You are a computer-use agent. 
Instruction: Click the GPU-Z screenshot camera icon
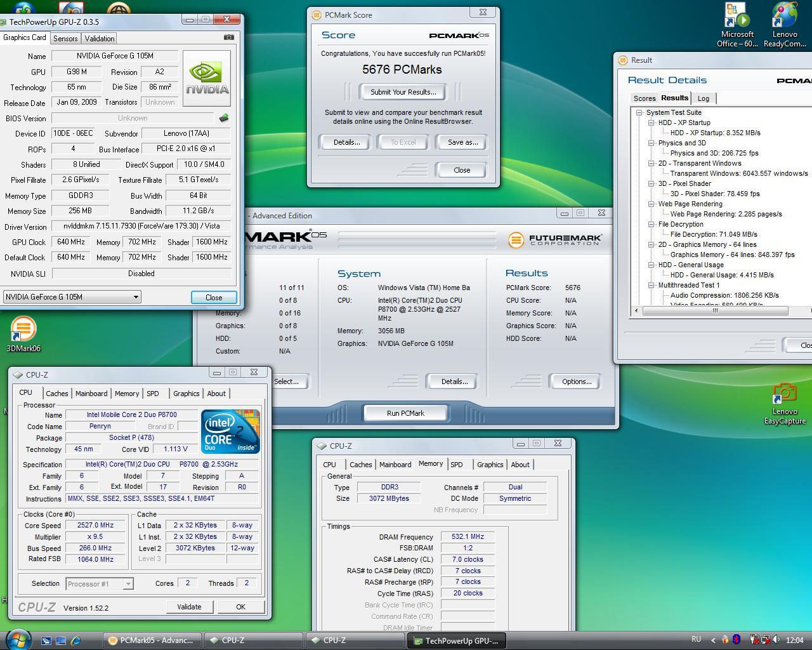point(229,37)
